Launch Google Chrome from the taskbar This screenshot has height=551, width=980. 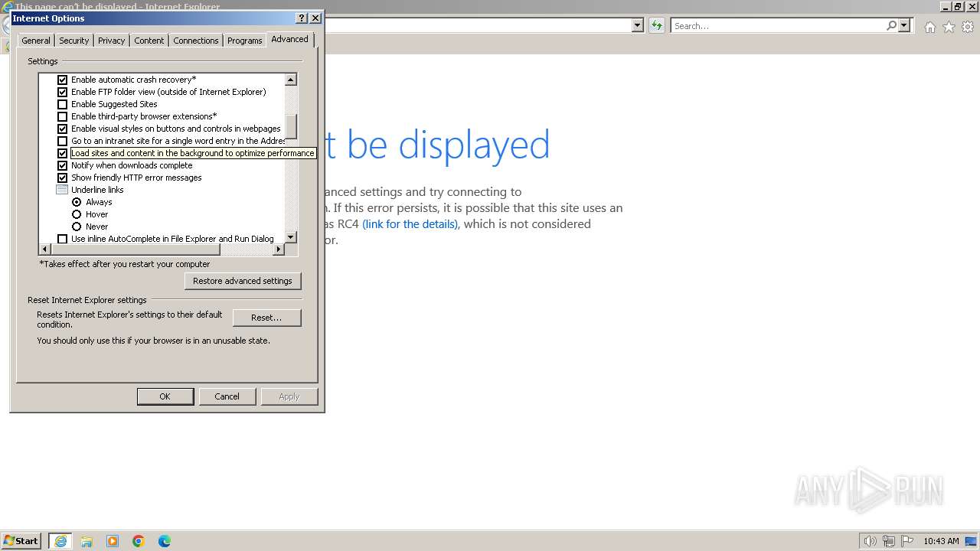pyautogui.click(x=139, y=541)
